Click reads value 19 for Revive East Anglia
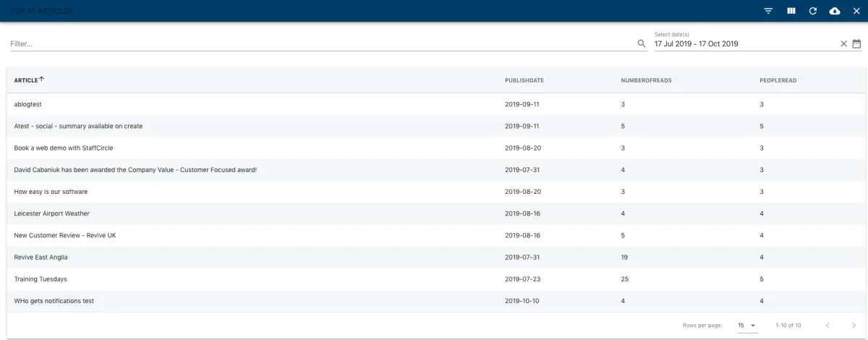 [x=624, y=257]
